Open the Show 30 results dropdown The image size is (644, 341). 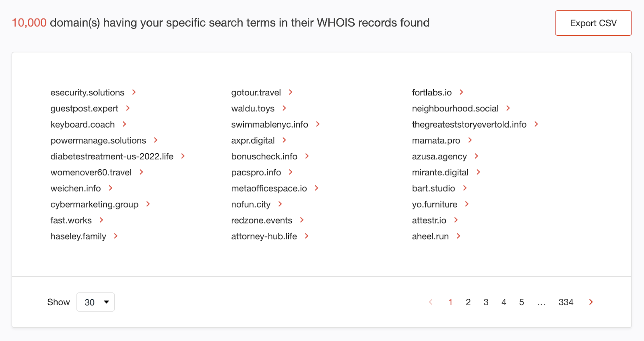pos(95,302)
